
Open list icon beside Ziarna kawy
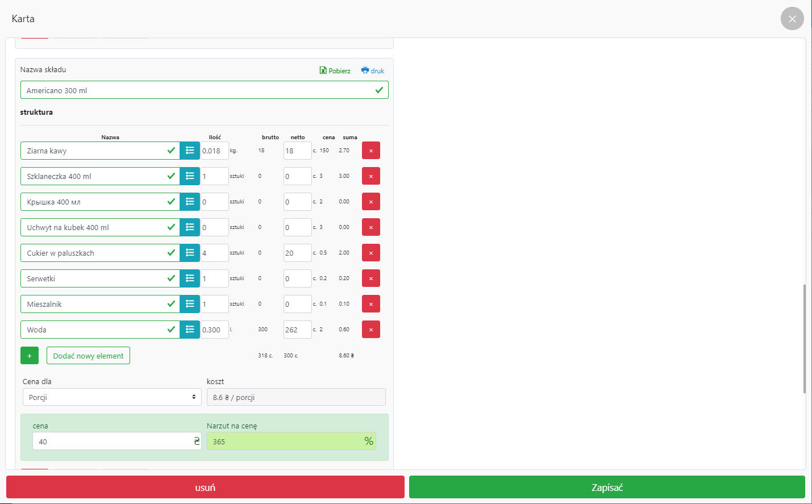point(190,151)
